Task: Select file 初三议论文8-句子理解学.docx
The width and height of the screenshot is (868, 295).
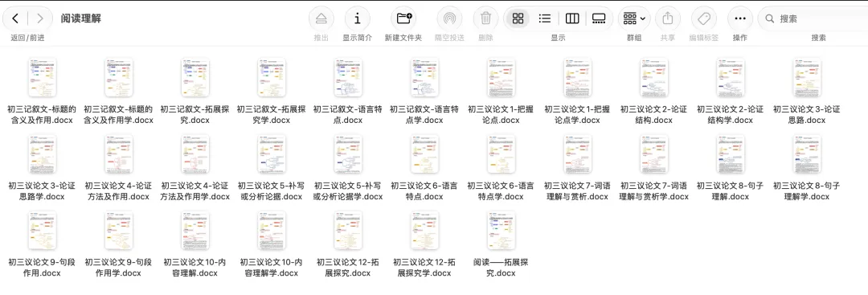Action: tap(807, 168)
